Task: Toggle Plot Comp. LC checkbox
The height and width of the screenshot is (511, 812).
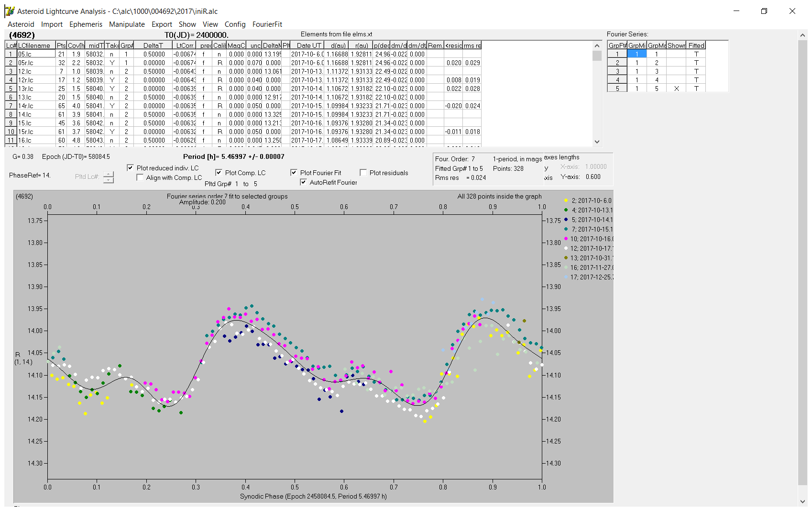Action: click(219, 173)
